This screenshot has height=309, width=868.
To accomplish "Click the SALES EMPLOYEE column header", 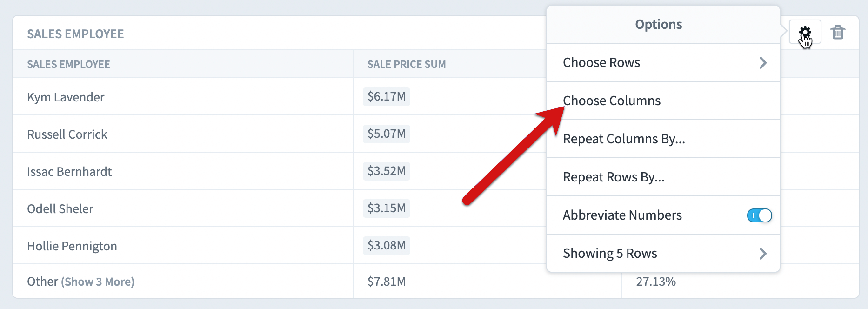I will (68, 65).
